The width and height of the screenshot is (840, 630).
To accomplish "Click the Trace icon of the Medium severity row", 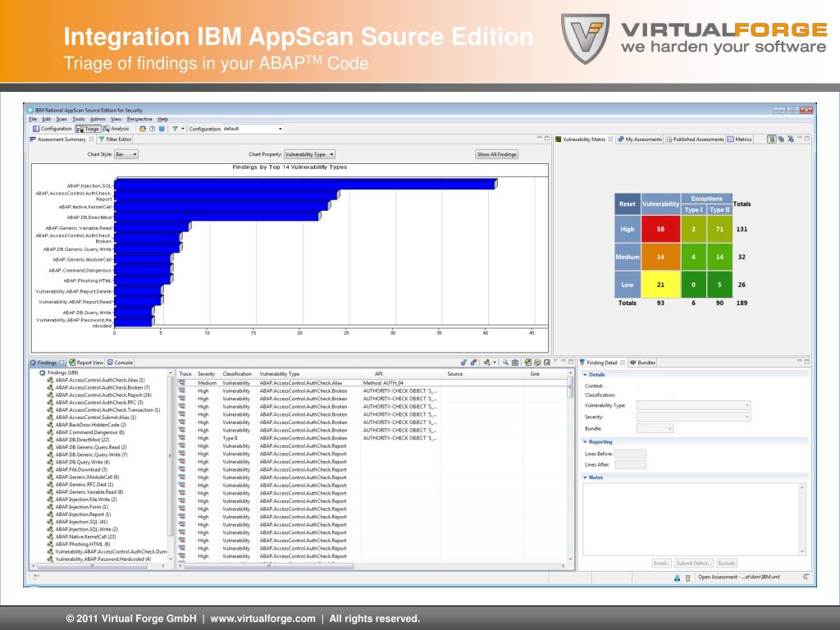I will 182,383.
